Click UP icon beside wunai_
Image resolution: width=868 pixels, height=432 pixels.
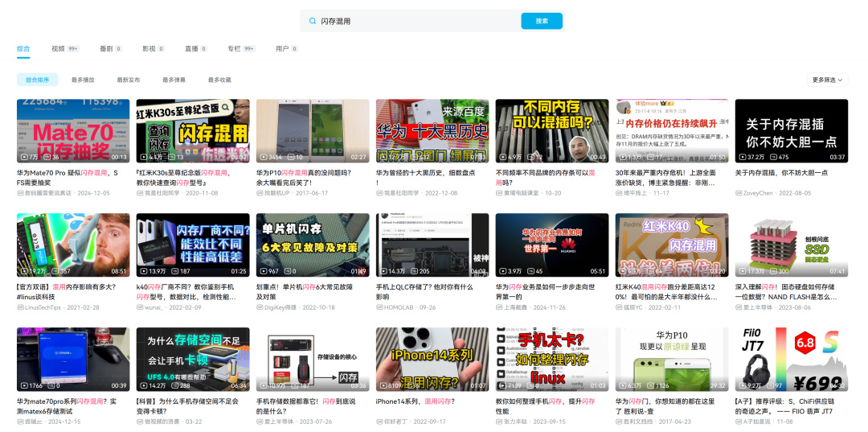tap(140, 307)
